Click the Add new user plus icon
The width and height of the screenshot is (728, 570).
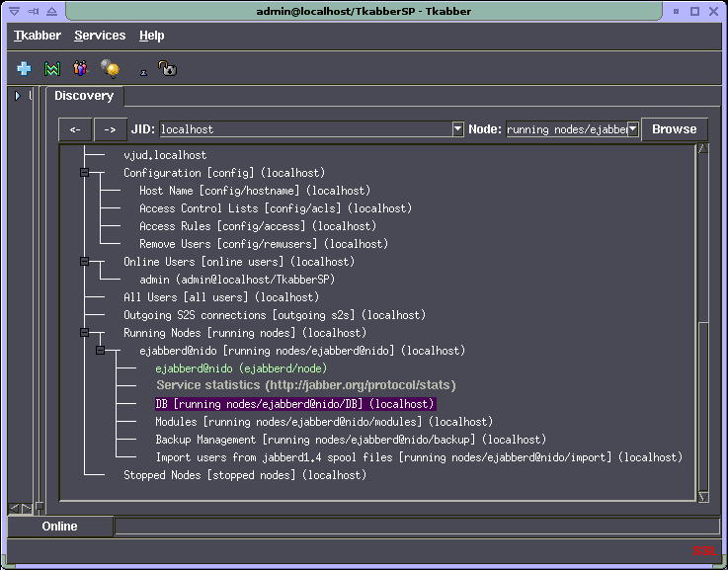tap(24, 69)
